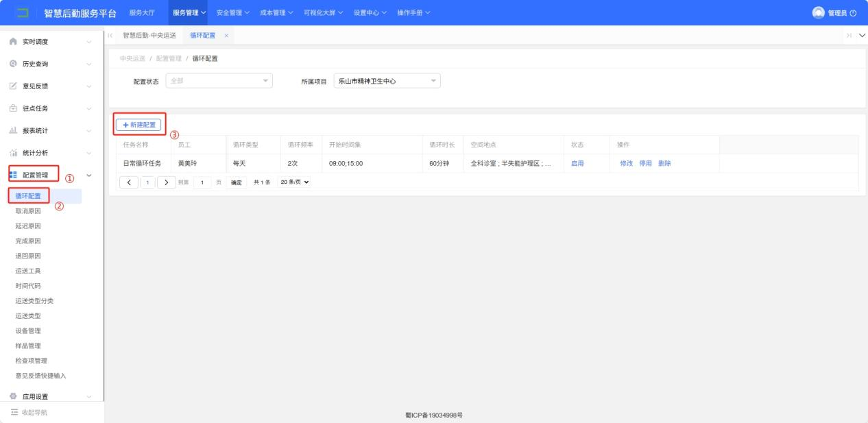The image size is (868, 423).
Task: Open the 安全管理 top menu
Action: click(233, 13)
